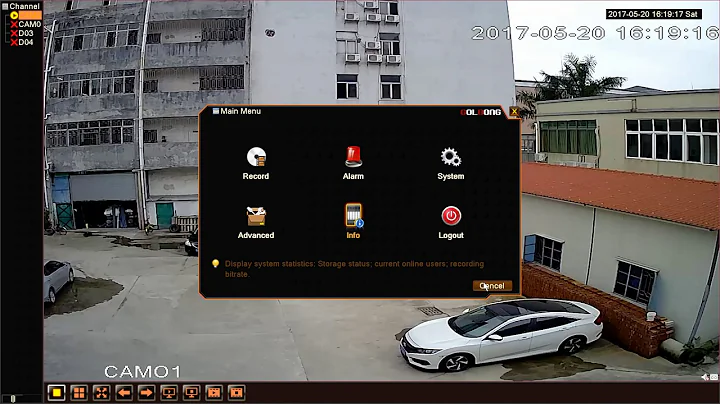Collapse the Channel tree header

tap(21, 6)
